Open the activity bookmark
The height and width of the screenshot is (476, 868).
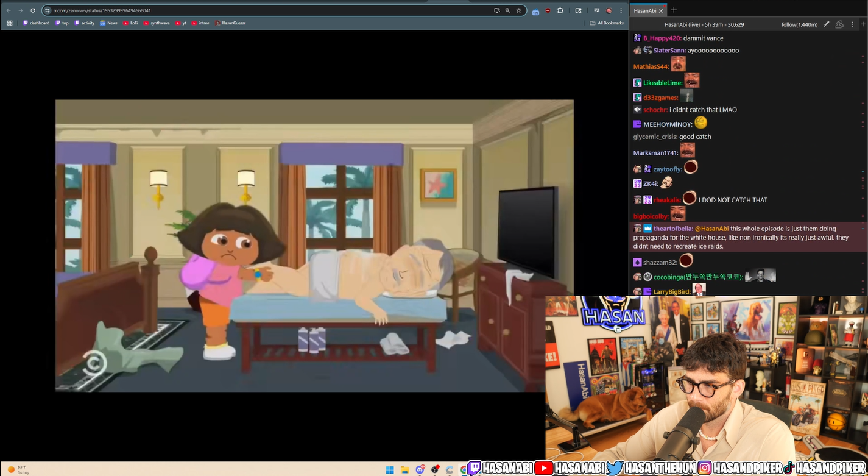pos(85,23)
